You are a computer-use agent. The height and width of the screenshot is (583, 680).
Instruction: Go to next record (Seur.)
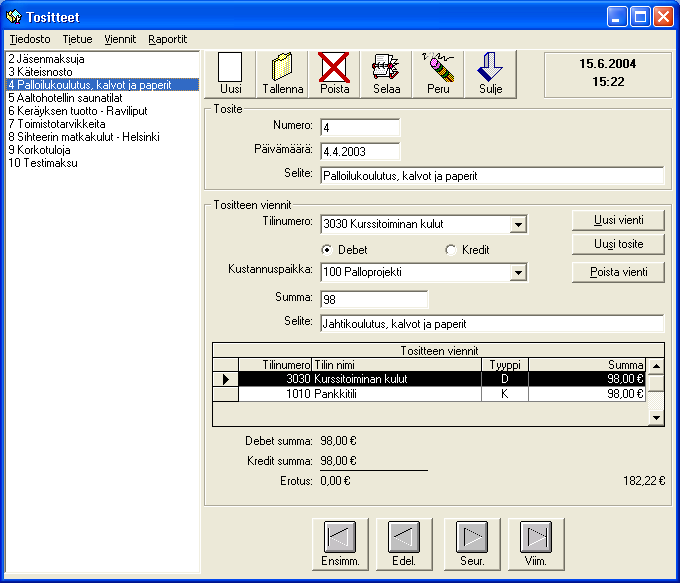[x=472, y=544]
